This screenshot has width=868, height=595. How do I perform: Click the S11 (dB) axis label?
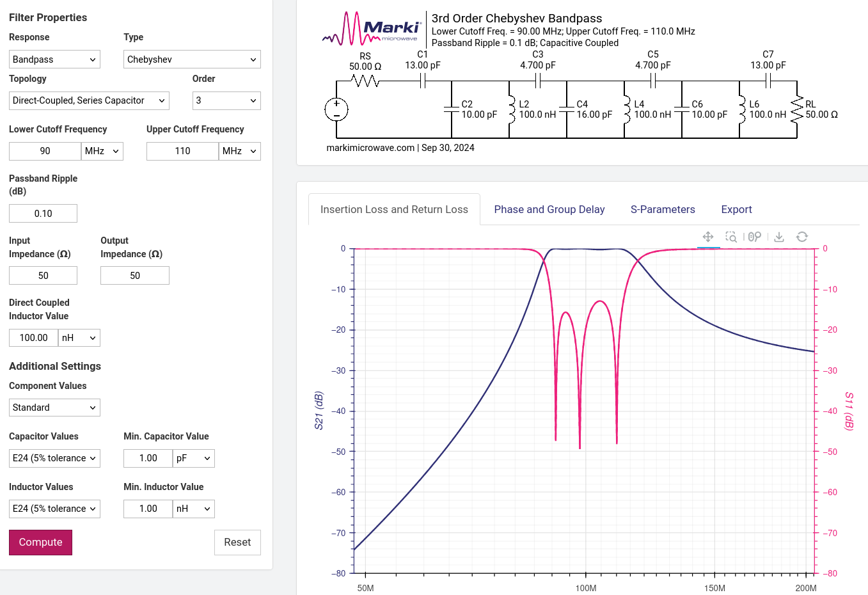tap(849, 411)
